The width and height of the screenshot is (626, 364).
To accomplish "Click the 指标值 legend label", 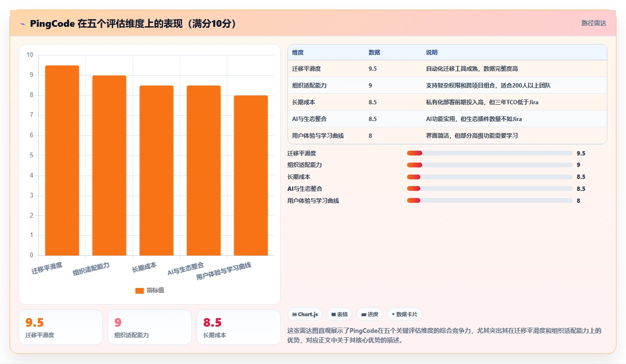I will pyautogui.click(x=155, y=290).
